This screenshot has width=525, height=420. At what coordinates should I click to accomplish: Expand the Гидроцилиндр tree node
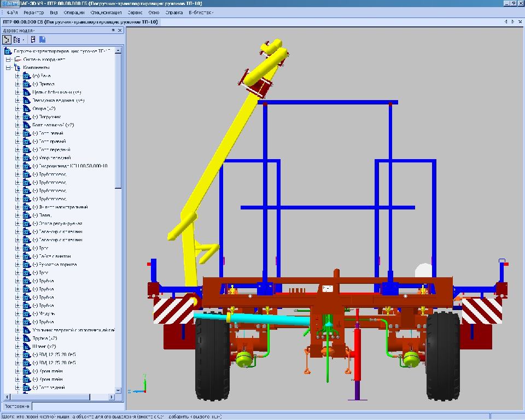coord(17,166)
